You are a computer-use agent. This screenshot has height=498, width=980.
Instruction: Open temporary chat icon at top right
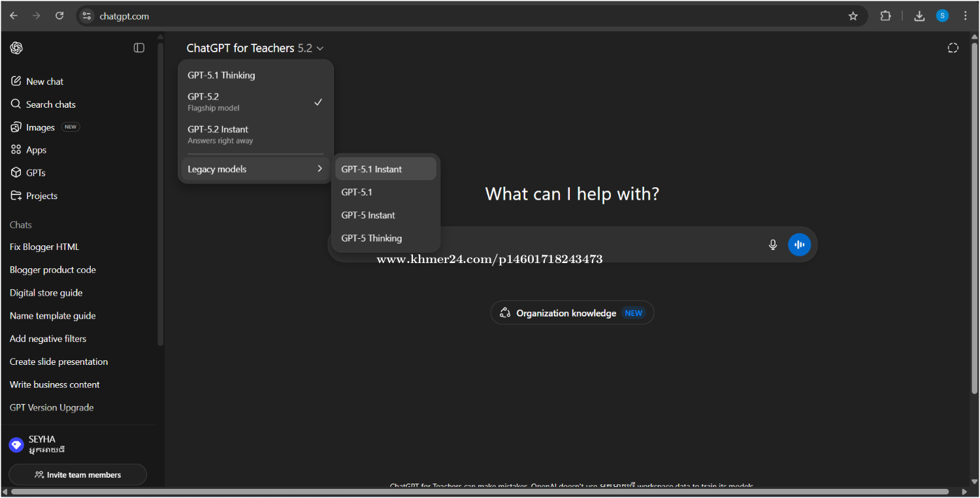point(953,48)
